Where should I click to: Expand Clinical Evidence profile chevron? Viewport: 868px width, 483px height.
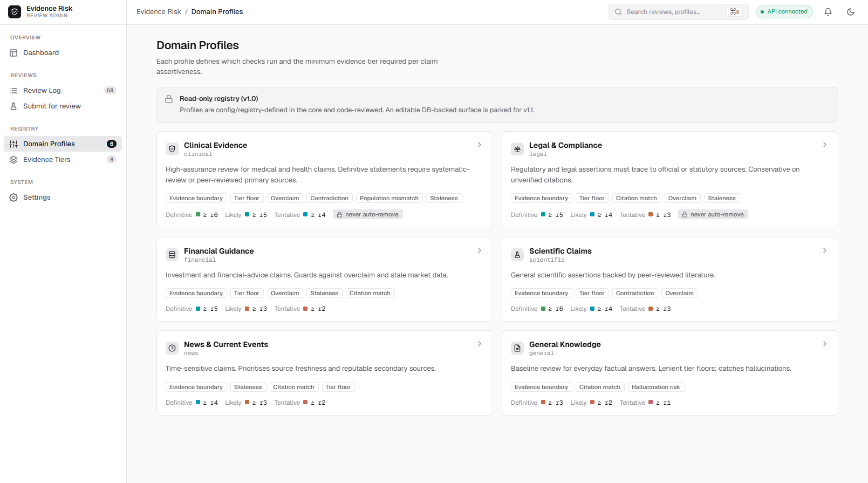[480, 145]
